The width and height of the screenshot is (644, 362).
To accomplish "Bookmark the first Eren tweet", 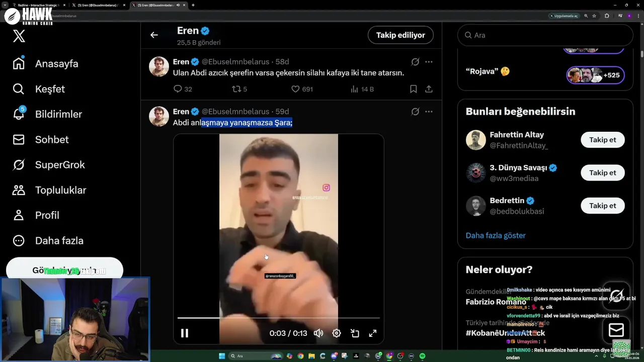I will coord(413,89).
